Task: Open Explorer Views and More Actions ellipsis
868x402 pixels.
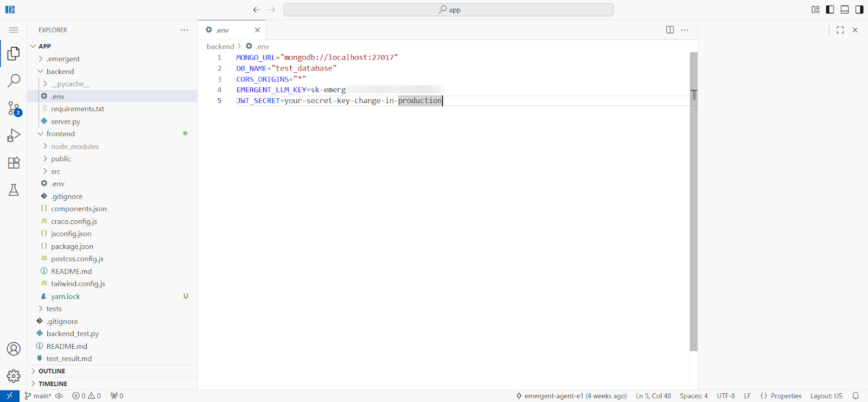Action: [184, 30]
